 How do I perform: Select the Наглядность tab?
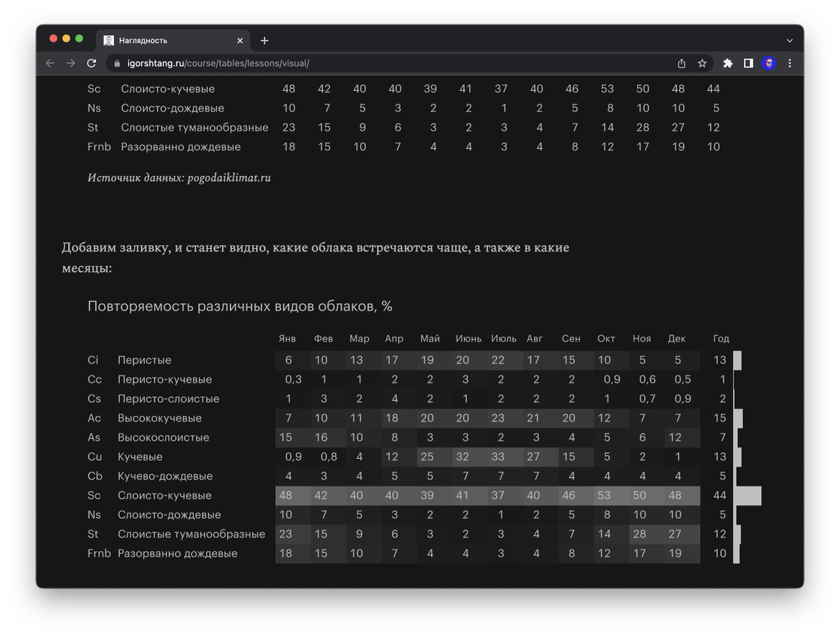coord(173,41)
